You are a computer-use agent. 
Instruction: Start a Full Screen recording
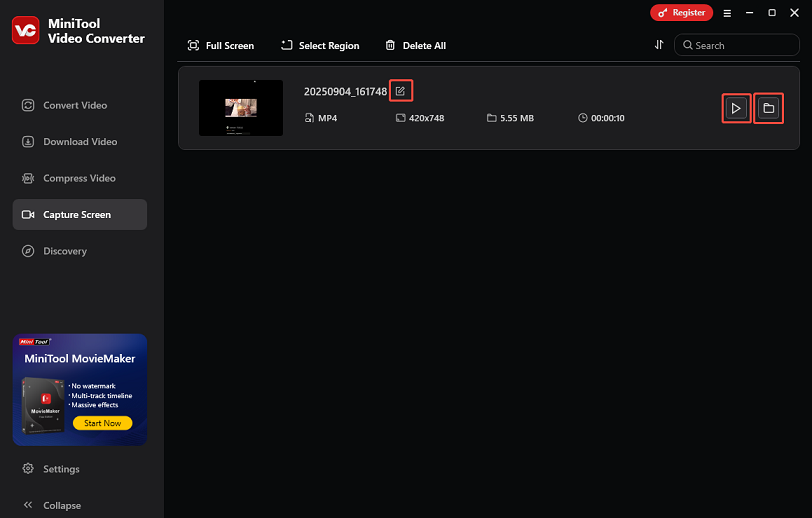(221, 46)
